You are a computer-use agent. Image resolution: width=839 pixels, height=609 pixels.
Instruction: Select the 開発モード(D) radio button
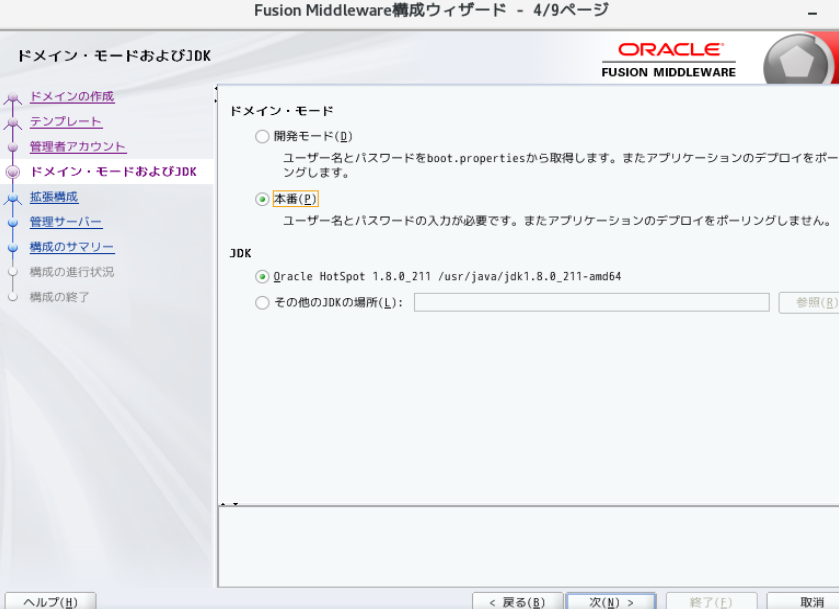pos(262,136)
